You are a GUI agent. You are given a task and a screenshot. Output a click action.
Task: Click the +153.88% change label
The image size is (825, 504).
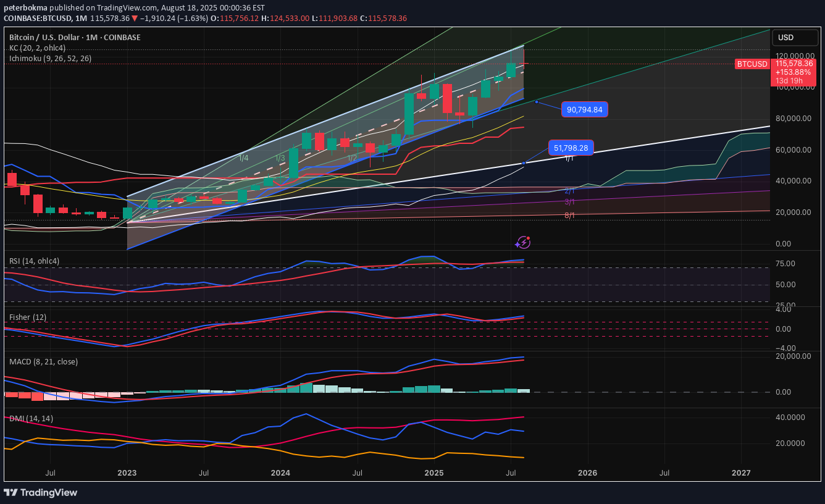tap(794, 72)
